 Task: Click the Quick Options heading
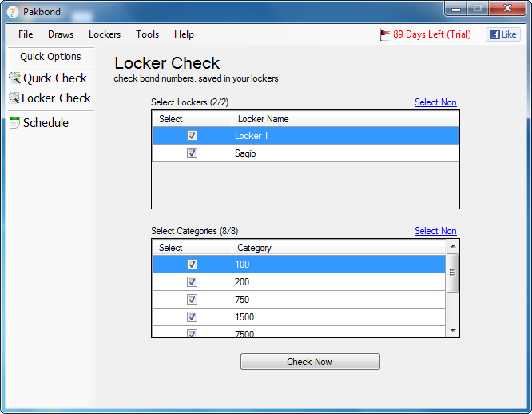click(50, 56)
